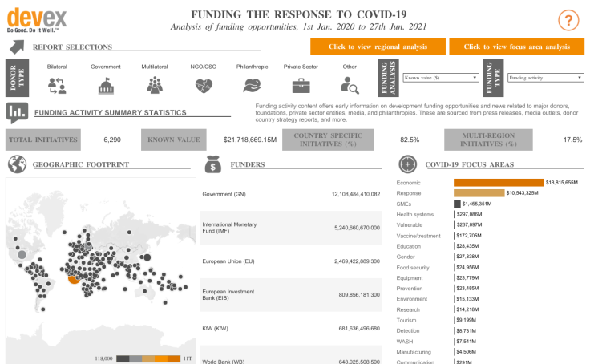Select the European Union (EU) funder row
Image resolution: width=590 pixels, height=364 pixels.
tap(291, 261)
